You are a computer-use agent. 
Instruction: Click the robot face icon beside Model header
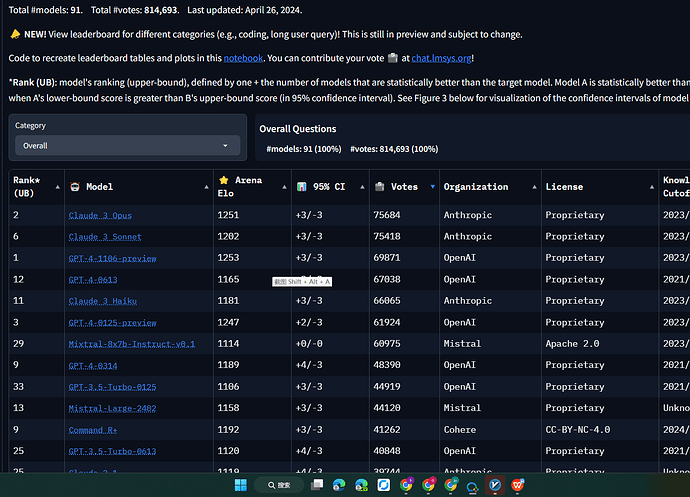pyautogui.click(x=75, y=187)
